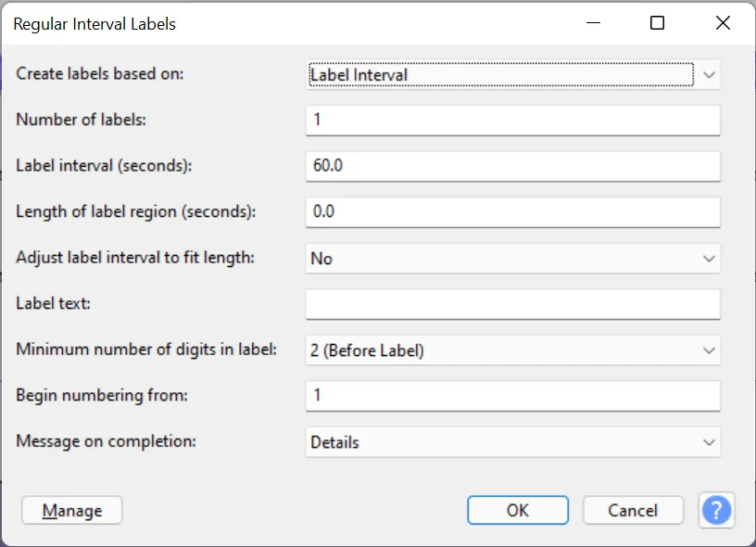Maximize the dialog window
The width and height of the screenshot is (756, 547).
657,22
